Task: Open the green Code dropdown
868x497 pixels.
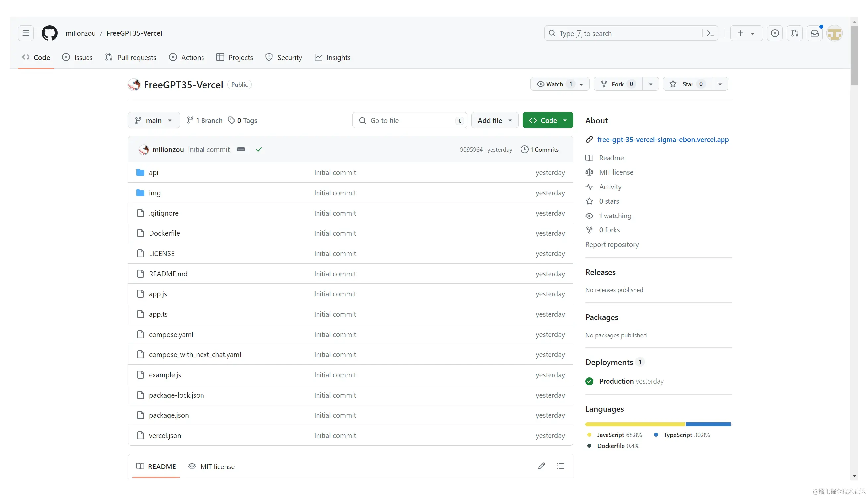Action: [548, 120]
